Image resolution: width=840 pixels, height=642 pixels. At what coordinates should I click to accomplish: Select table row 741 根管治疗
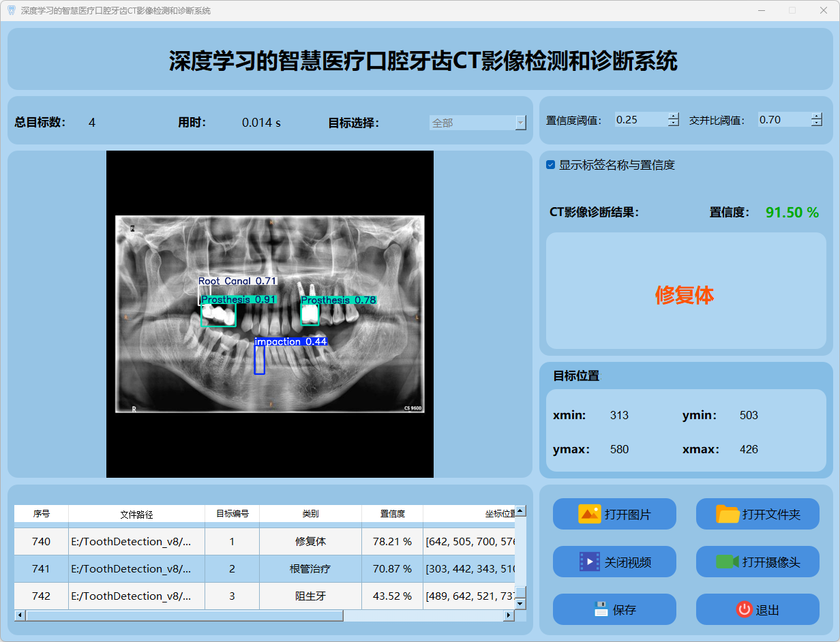(x=310, y=568)
